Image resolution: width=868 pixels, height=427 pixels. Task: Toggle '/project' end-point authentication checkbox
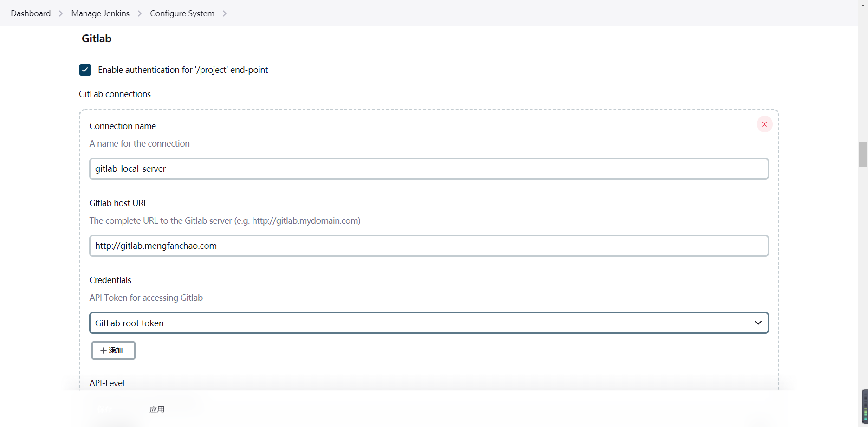(x=85, y=70)
